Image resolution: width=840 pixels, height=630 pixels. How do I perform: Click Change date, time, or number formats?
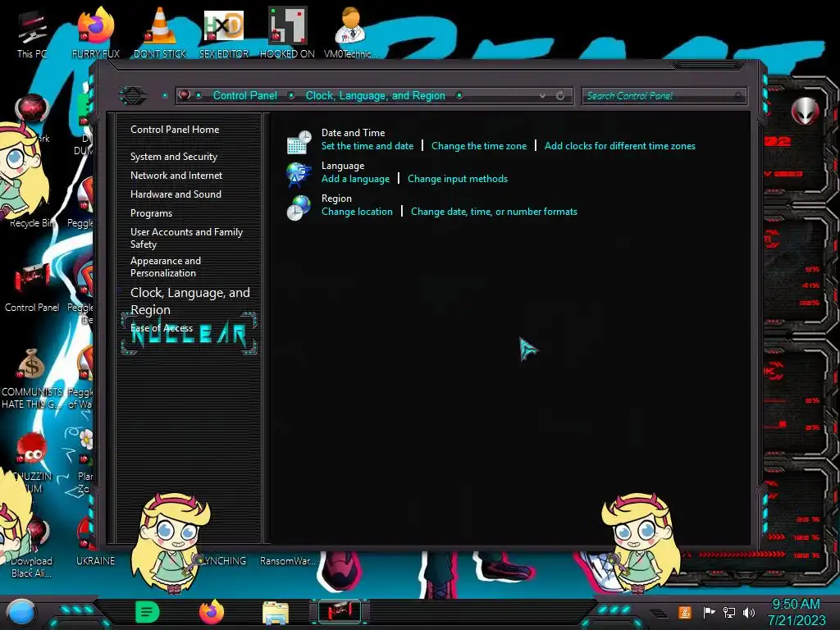(x=494, y=212)
